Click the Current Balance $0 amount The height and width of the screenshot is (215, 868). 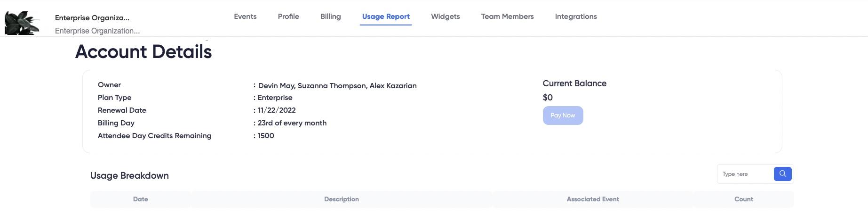pos(548,98)
